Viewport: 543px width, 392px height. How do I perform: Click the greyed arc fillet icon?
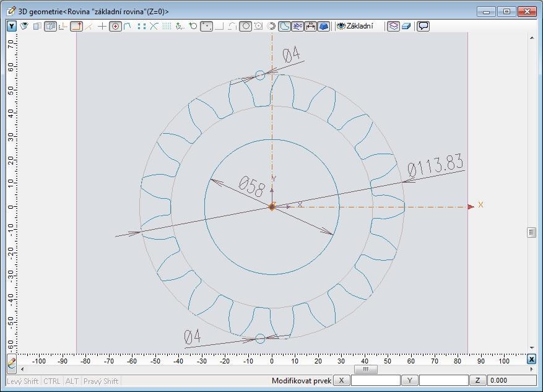point(232,26)
